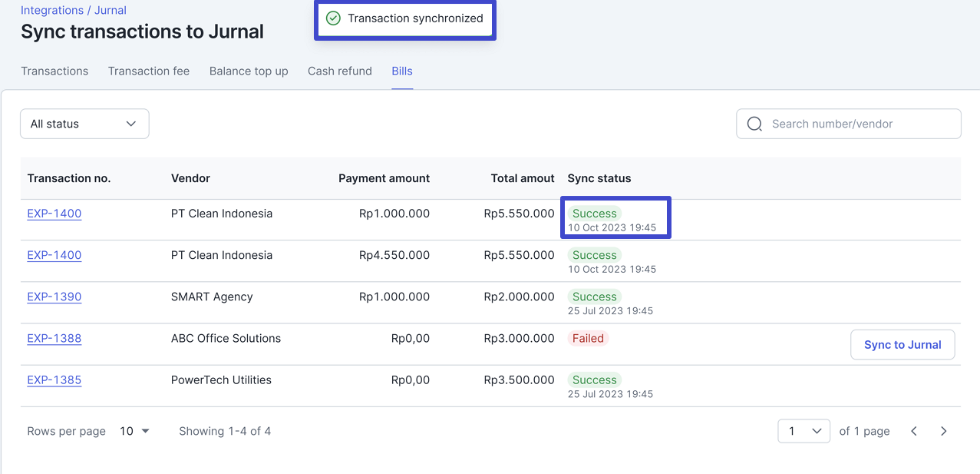Click the Transaction synchronized notification text
The height and width of the screenshot is (474, 980).
click(415, 18)
